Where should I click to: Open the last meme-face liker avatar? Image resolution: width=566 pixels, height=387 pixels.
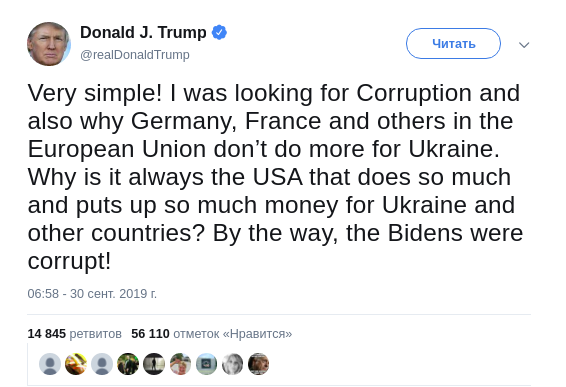(x=258, y=364)
